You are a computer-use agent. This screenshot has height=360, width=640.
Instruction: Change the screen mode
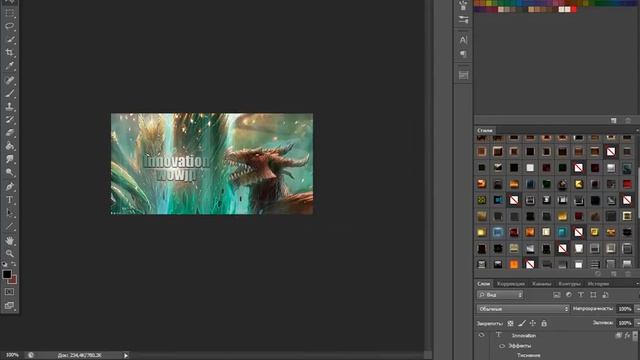pos(9,305)
